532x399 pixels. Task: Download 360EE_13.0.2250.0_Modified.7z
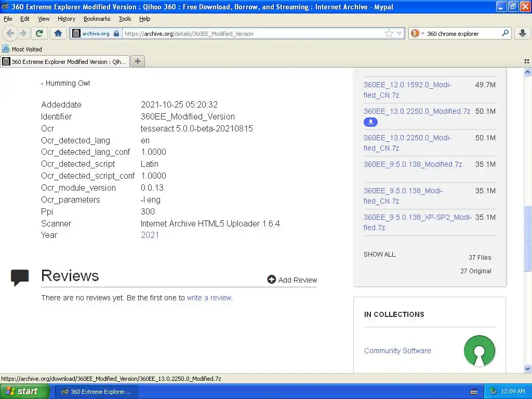point(417,111)
